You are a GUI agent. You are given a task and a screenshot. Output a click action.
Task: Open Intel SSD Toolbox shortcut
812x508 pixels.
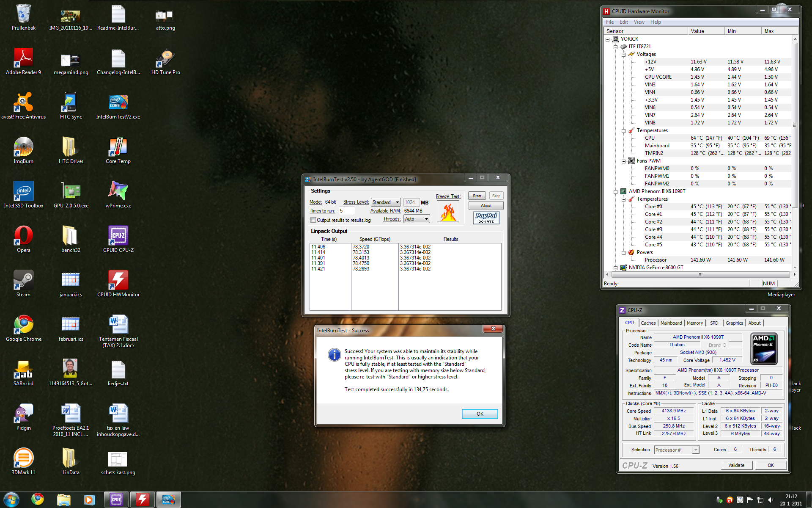coord(24,195)
